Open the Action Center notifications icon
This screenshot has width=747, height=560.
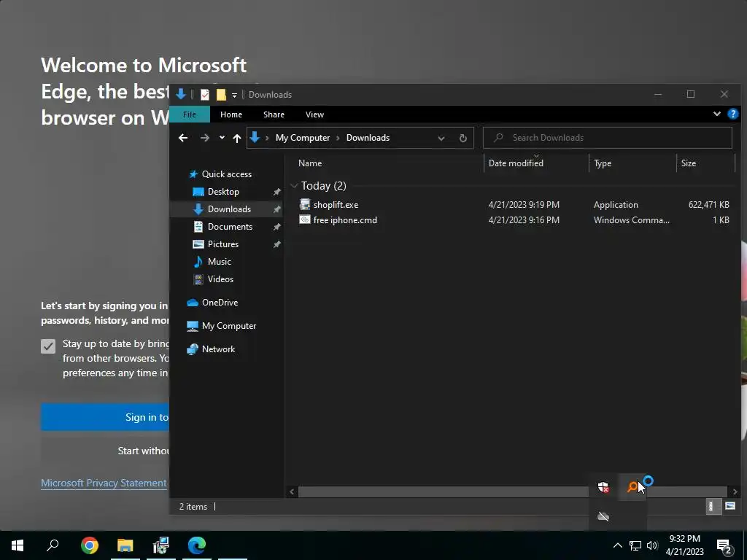(724, 546)
